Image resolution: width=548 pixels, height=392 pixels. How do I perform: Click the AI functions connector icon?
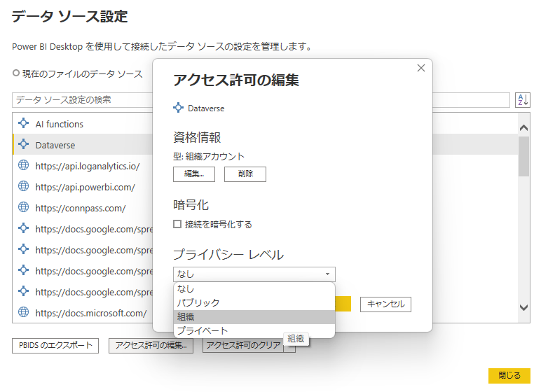[x=23, y=124]
